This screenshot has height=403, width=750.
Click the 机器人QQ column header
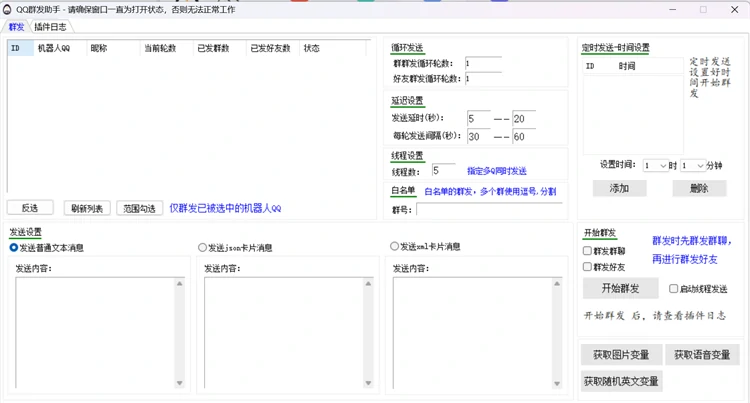click(x=60, y=48)
